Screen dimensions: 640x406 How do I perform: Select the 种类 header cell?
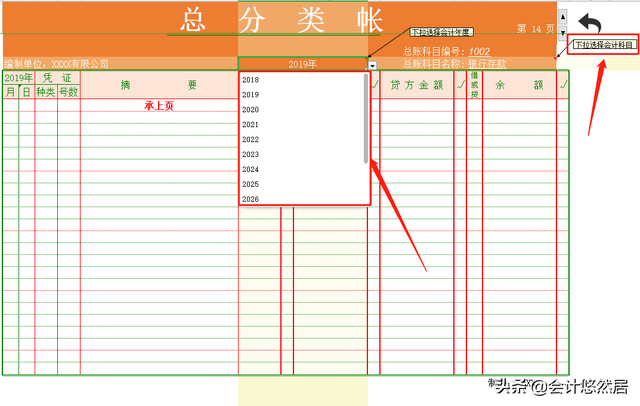[x=46, y=92]
